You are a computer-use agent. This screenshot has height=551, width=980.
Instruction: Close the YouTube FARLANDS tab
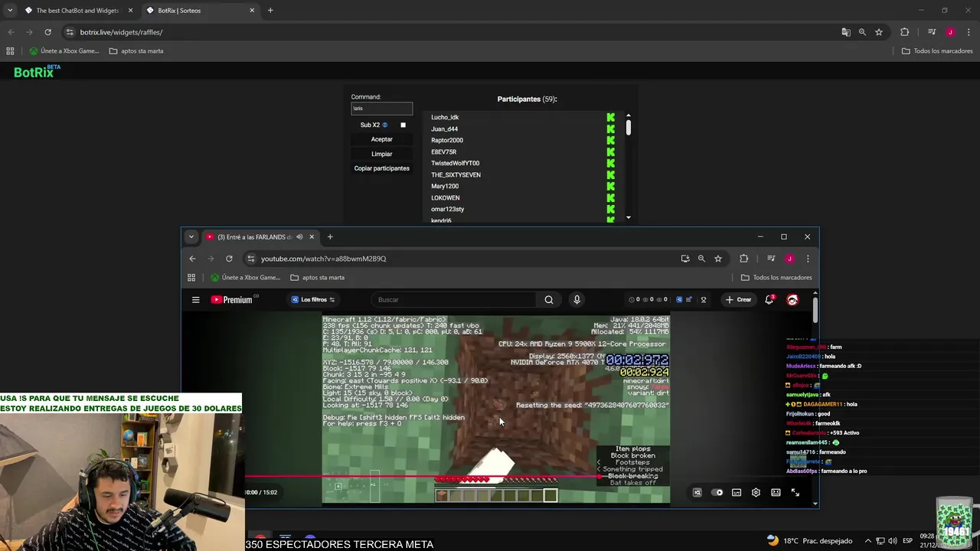point(312,236)
